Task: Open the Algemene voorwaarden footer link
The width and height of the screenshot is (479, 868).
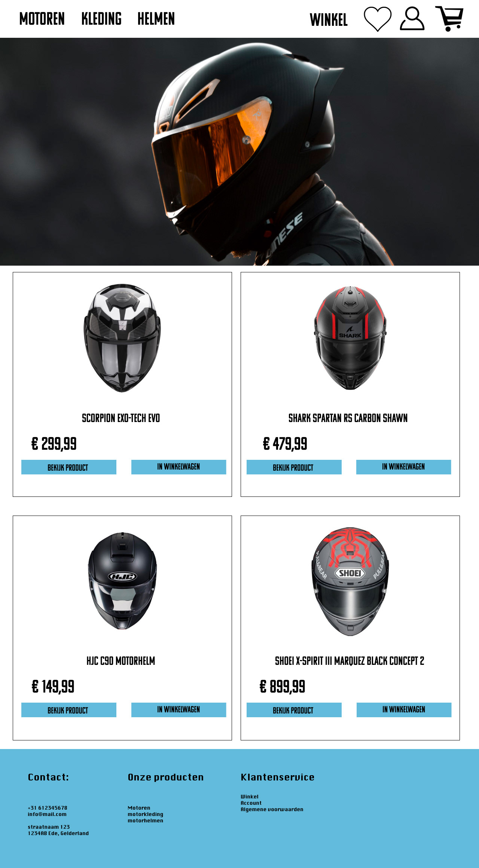Action: click(272, 809)
